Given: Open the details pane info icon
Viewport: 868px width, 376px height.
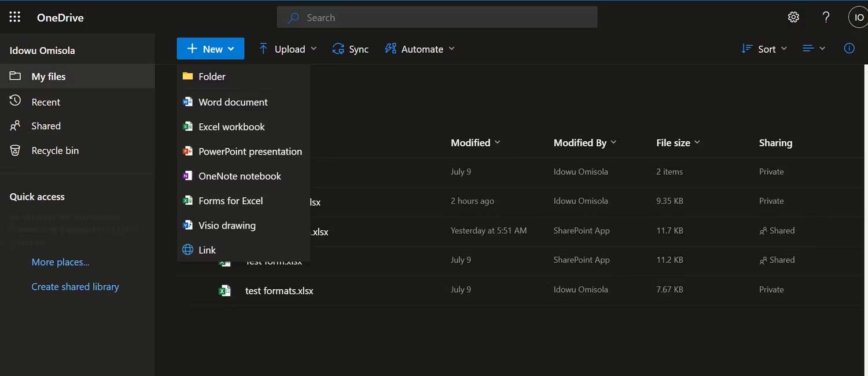Looking at the screenshot, I should click(x=849, y=49).
